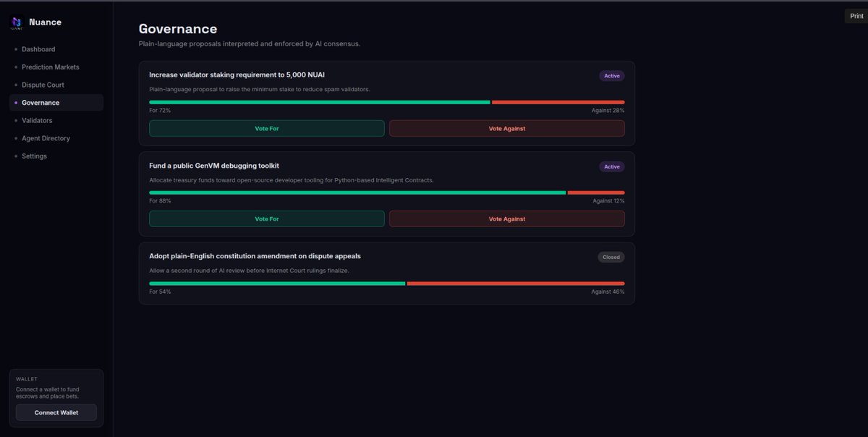
Task: Click description about reducing spam validators
Action: (x=260, y=90)
